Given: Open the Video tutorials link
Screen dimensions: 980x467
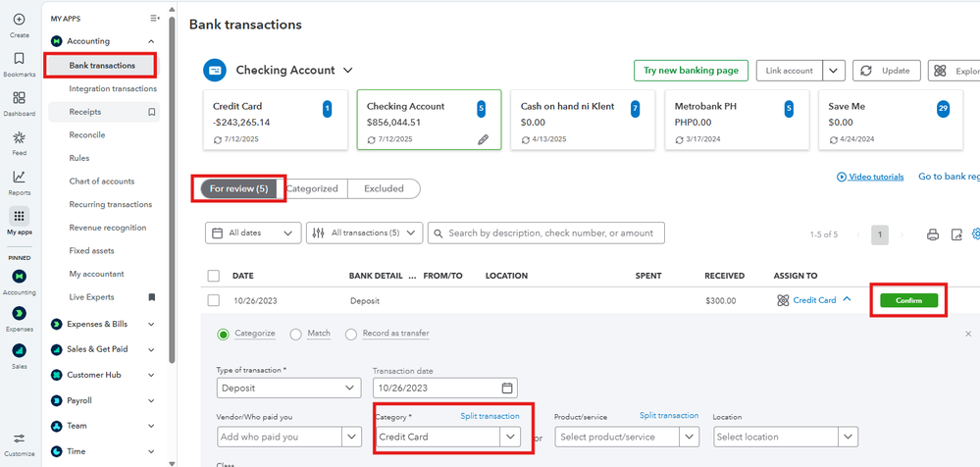Looking at the screenshot, I should point(870,177).
